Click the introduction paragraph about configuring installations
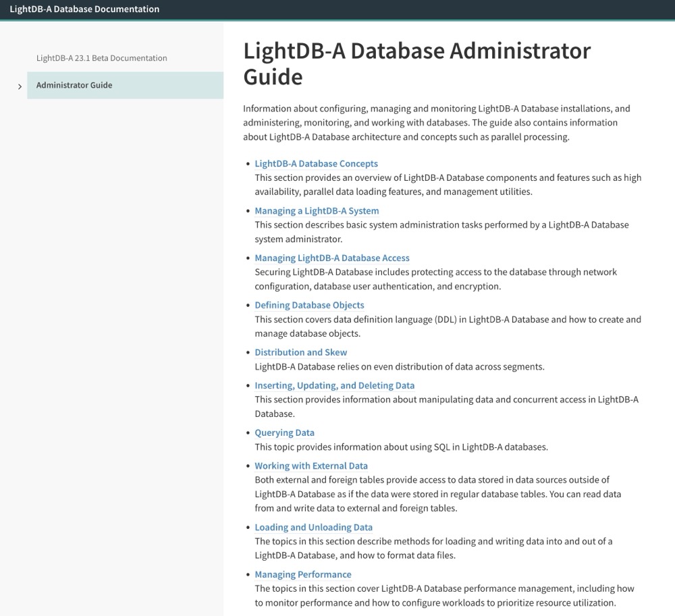The width and height of the screenshot is (675, 616). coord(437,123)
